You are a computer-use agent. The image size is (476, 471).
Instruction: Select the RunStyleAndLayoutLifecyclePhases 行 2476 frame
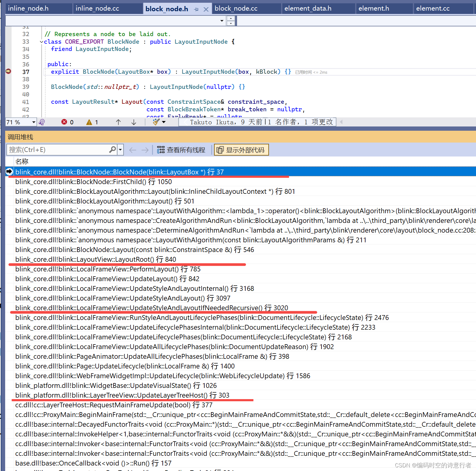click(245, 318)
